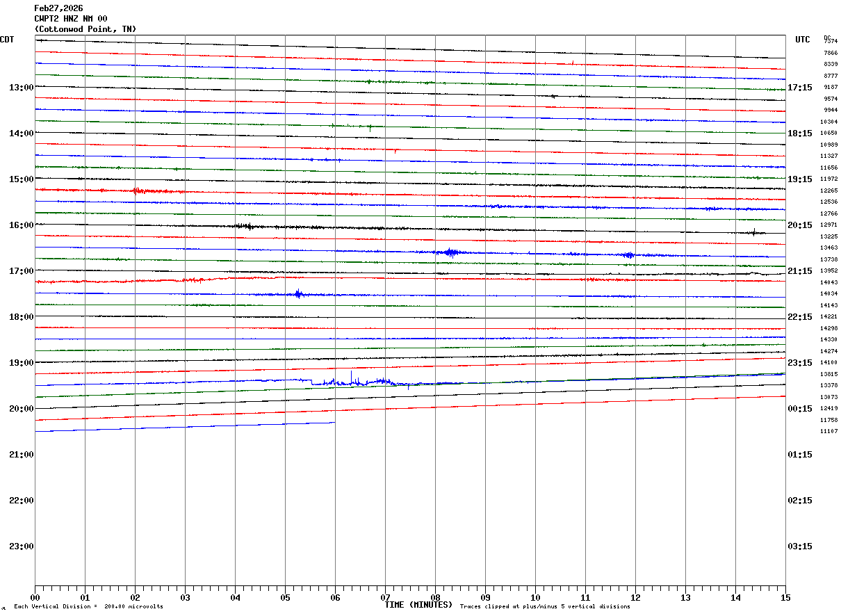
Task: Click the "09" minute axis tick label
Action: tap(485, 597)
